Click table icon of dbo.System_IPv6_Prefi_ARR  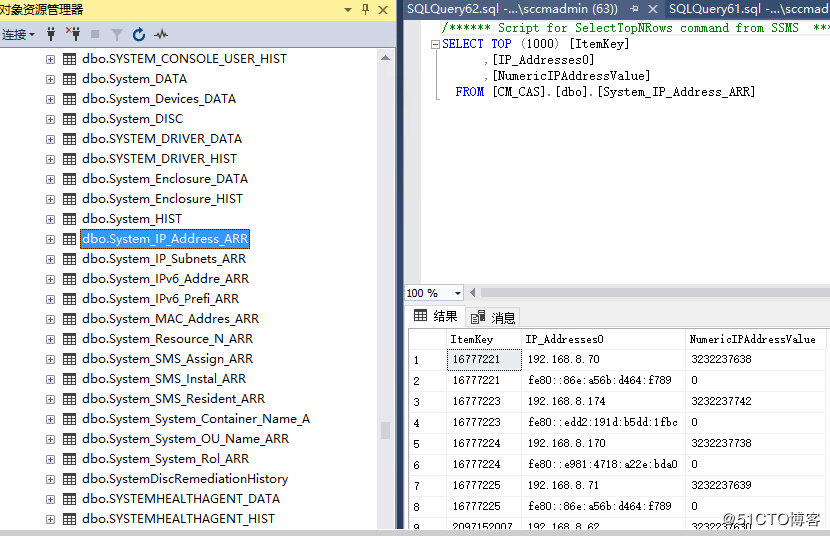coord(69,299)
